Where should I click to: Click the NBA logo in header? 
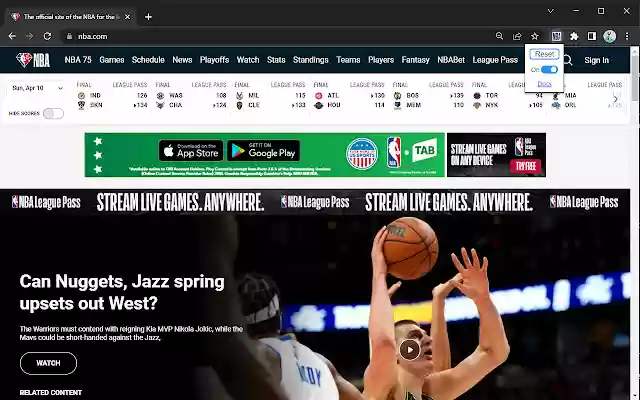pyautogui.click(x=33, y=60)
